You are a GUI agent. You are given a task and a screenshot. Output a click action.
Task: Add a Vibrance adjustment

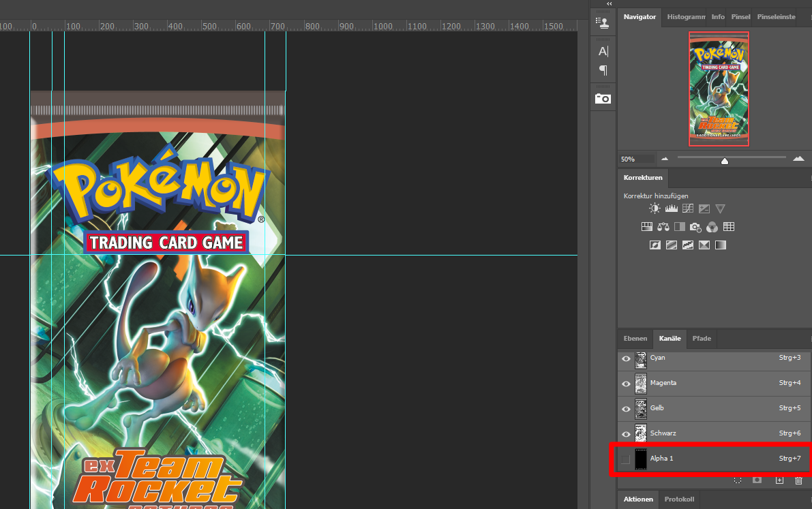tap(721, 209)
